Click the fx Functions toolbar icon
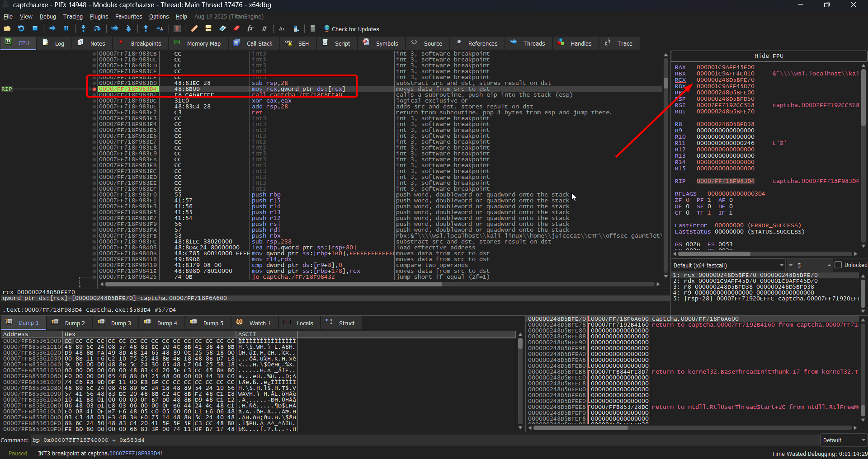868x459 pixels. [250, 28]
